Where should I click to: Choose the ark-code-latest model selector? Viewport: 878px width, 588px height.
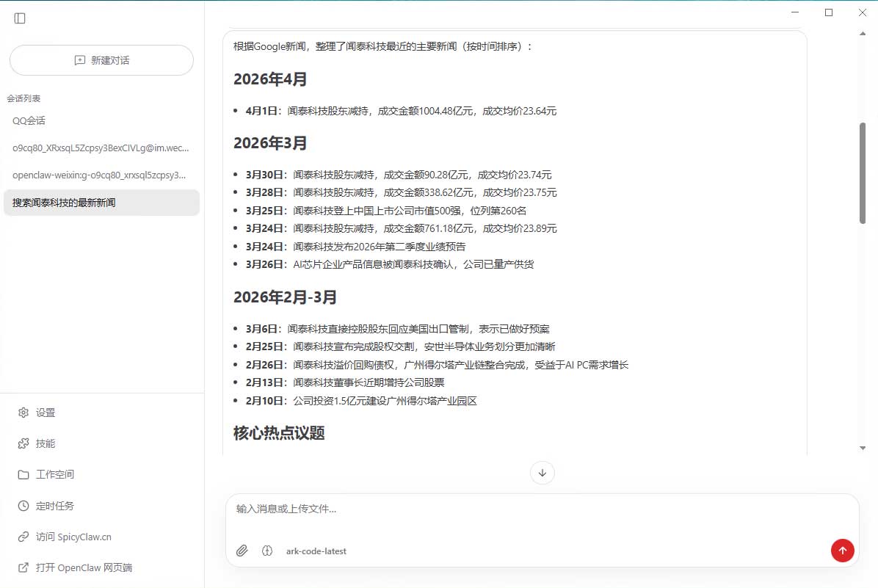point(316,551)
